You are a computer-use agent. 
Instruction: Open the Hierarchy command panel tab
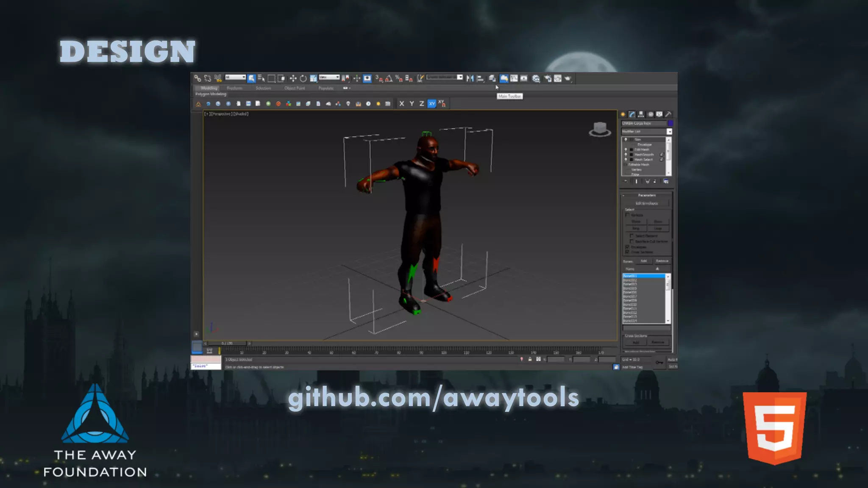pos(641,114)
